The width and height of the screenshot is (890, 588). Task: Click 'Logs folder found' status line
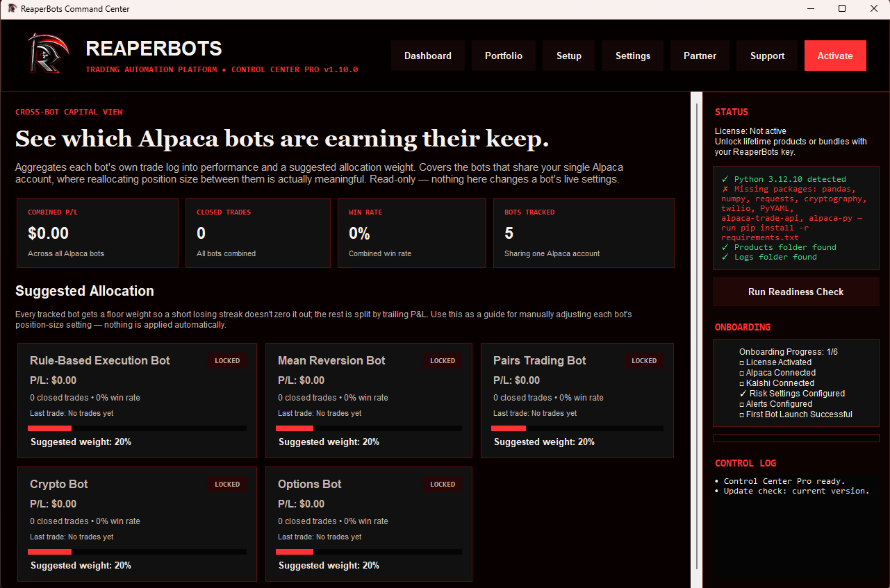[769, 257]
